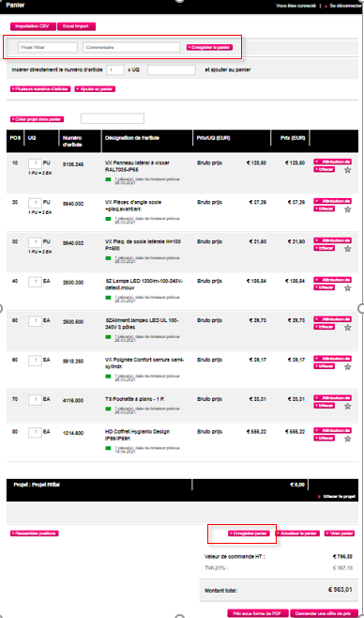Click Importation CSV button
Screen dimensions: 364x618
(x=33, y=26)
